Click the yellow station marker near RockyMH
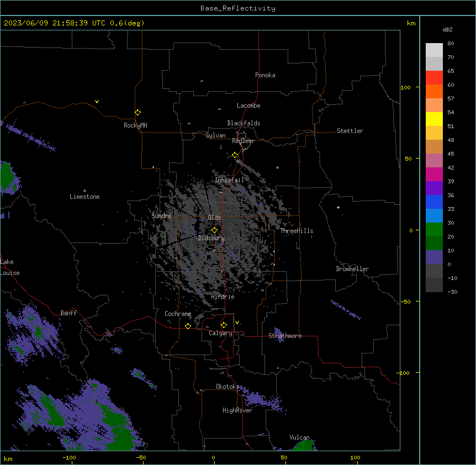 click(x=137, y=113)
